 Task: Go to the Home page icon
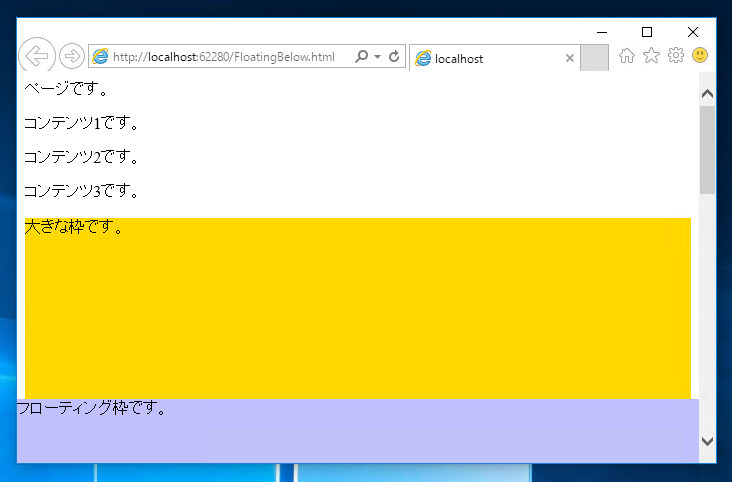[x=626, y=56]
